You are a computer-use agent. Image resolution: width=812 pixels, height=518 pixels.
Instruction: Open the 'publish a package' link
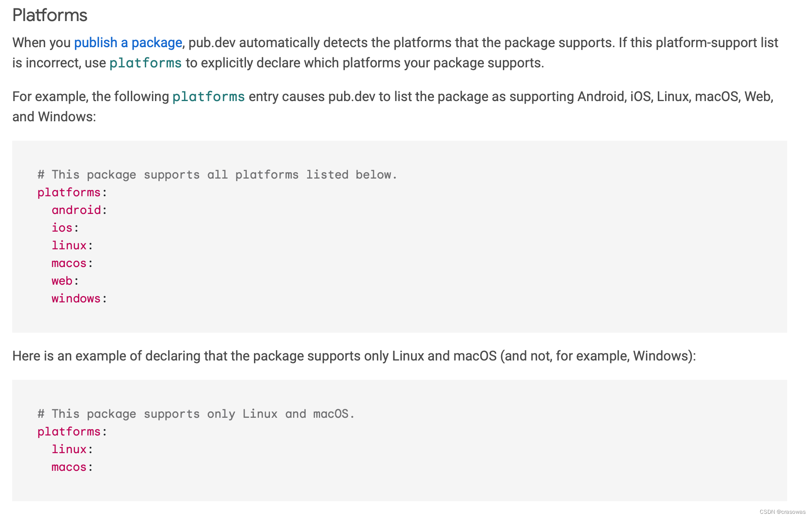point(128,43)
